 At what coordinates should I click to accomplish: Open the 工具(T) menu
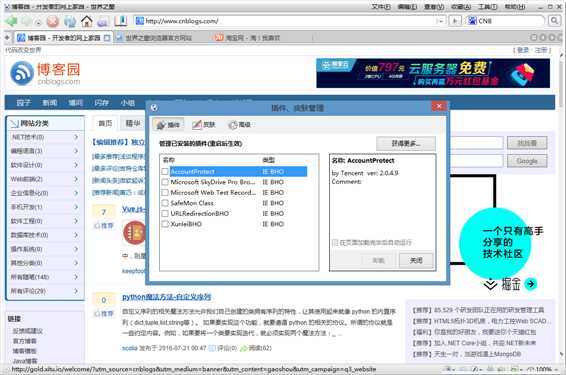[488, 6]
